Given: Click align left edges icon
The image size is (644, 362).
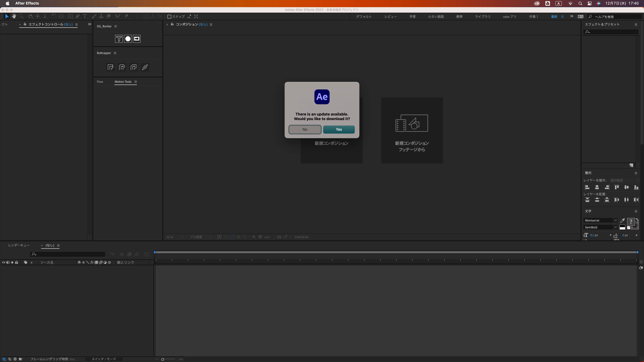Looking at the screenshot, I should [587, 187].
